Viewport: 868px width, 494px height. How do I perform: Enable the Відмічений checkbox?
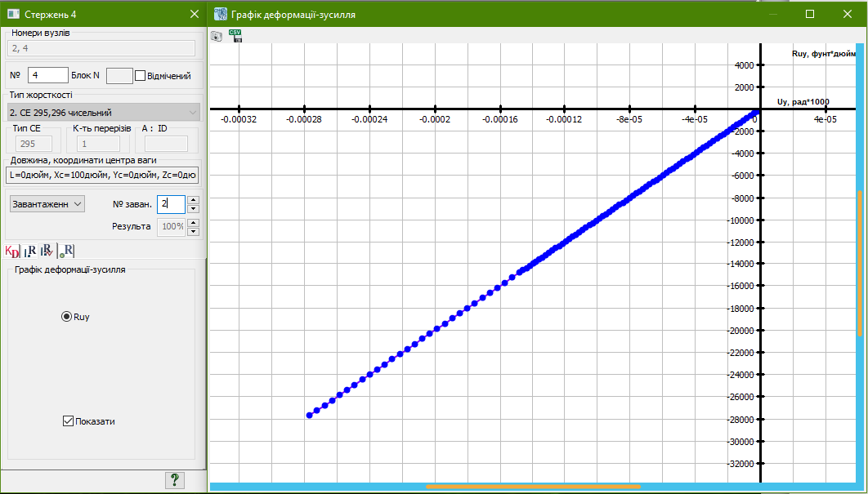point(141,76)
